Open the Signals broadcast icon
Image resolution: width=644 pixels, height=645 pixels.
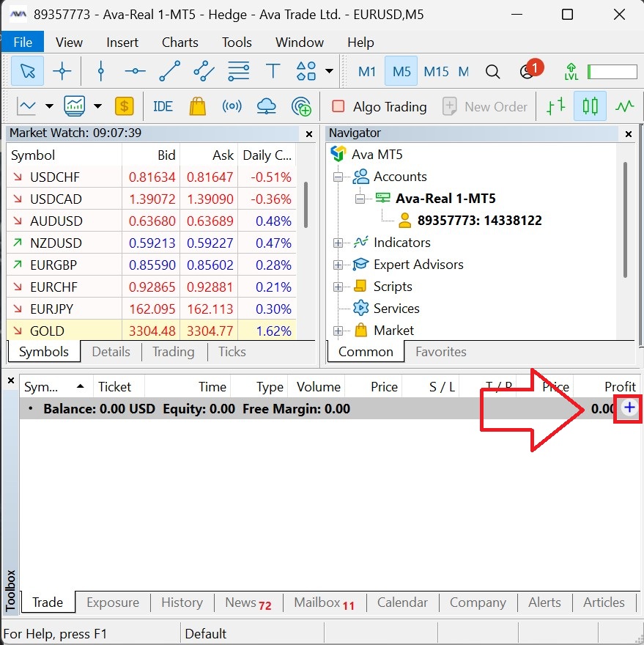click(232, 106)
